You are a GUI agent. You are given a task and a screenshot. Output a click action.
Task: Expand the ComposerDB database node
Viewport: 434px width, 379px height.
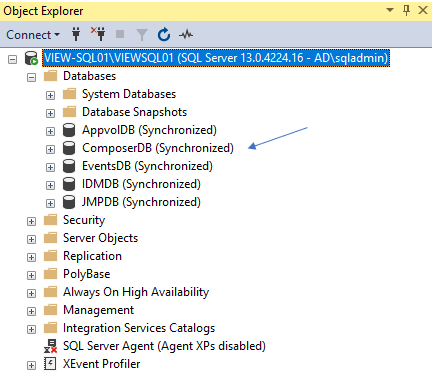50,150
